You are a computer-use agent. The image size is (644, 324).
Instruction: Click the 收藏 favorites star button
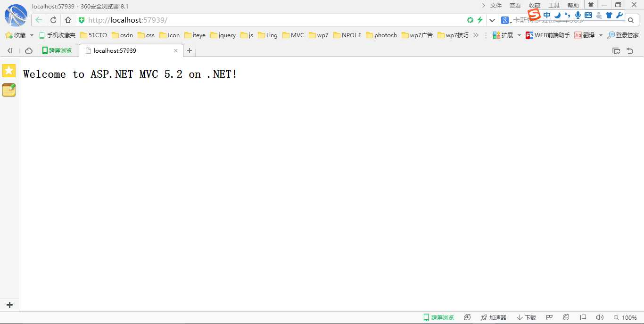(16, 35)
